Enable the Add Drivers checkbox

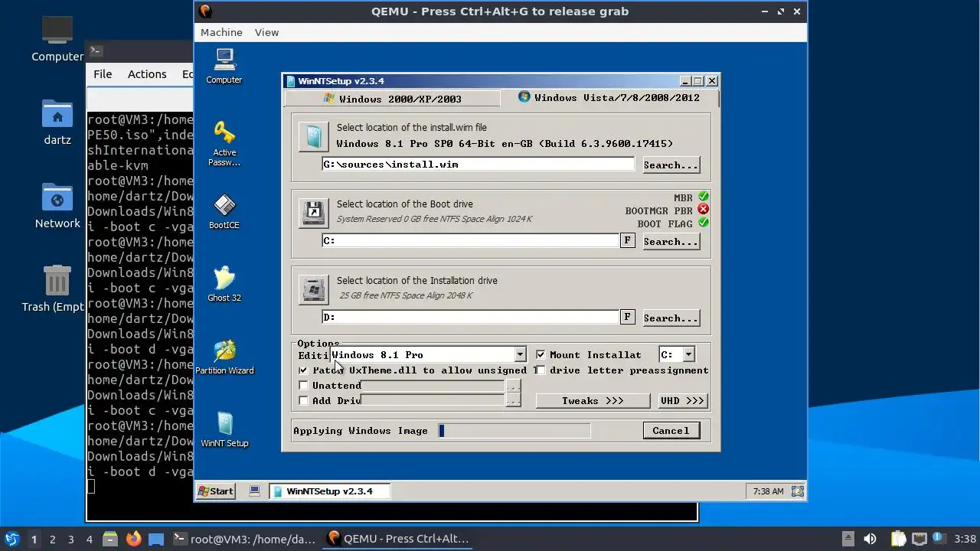click(303, 401)
